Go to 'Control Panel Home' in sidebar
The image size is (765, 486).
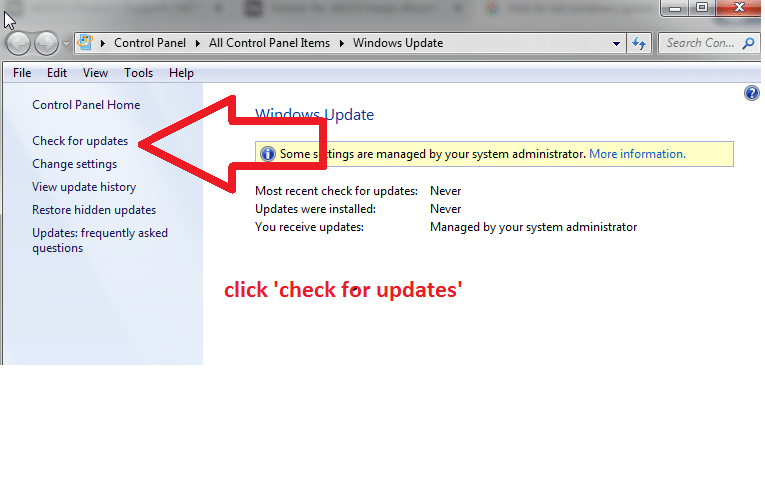(86, 105)
